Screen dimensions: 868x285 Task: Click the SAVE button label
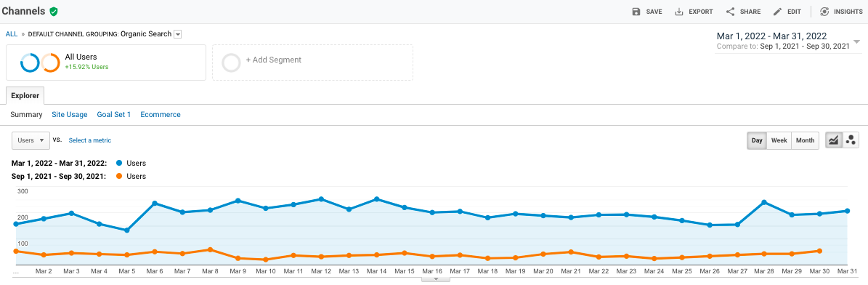(654, 12)
